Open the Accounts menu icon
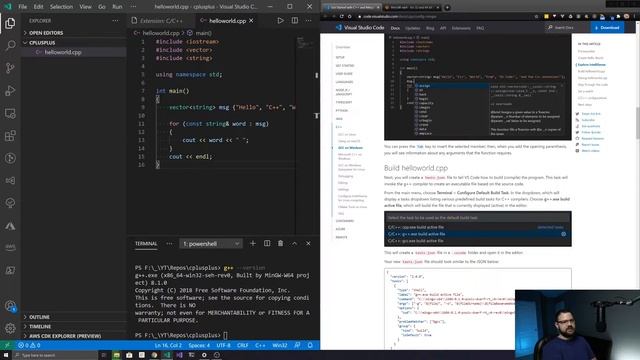640x360 pixels. point(10,306)
